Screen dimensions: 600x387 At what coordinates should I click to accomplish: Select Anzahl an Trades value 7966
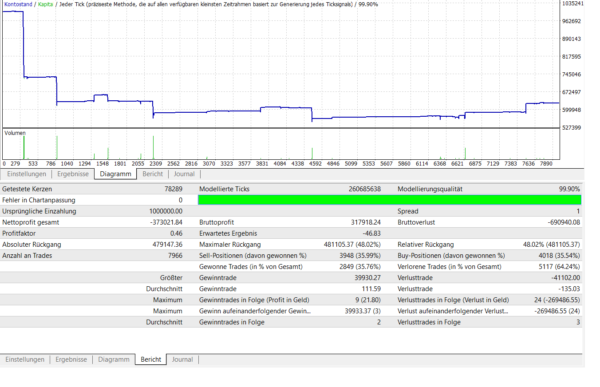[x=175, y=255]
